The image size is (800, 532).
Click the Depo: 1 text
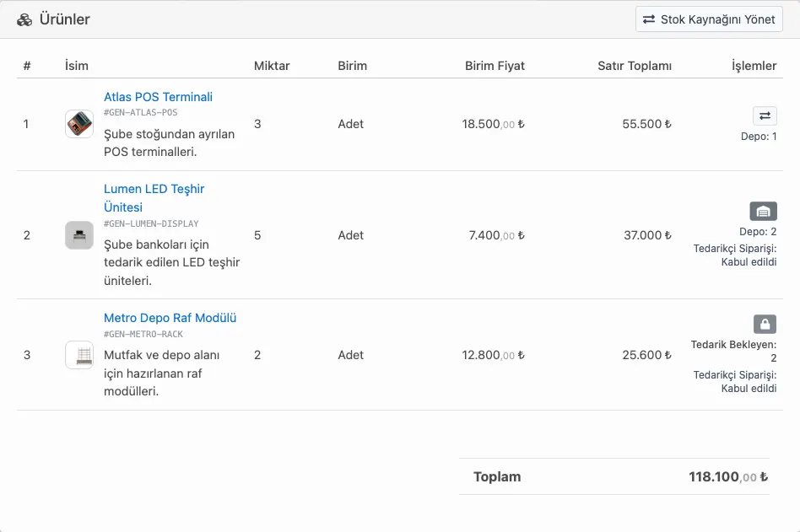click(759, 137)
